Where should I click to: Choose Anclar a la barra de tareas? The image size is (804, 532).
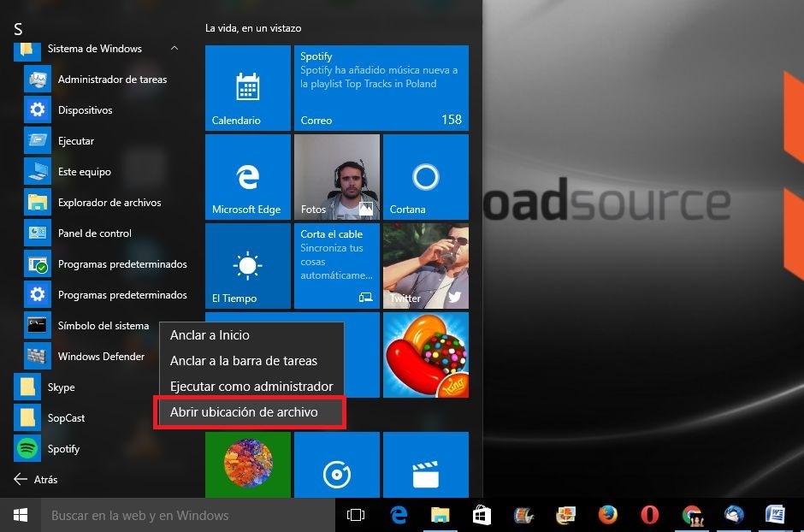pyautogui.click(x=251, y=361)
